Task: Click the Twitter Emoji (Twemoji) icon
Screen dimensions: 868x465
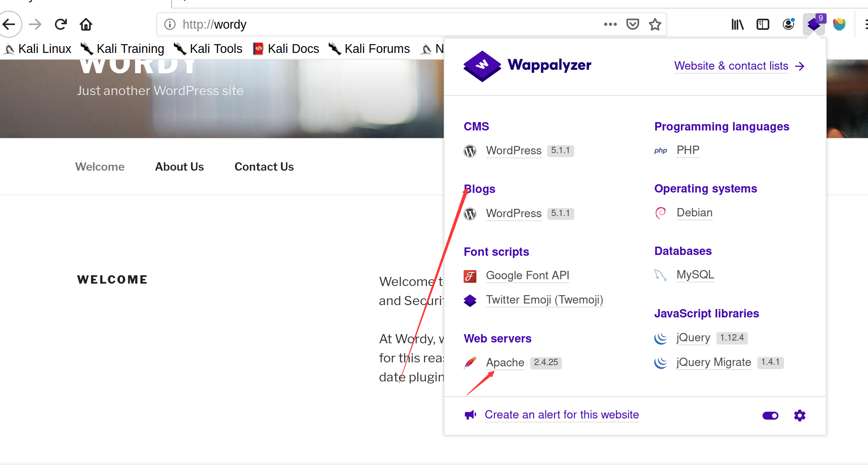Action: [x=470, y=300]
